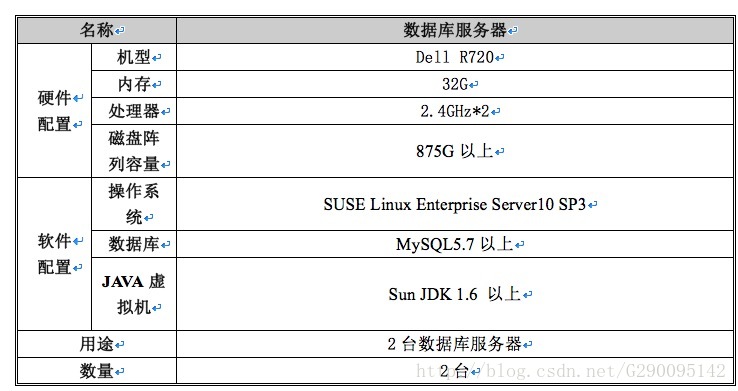Click the Sun JDK 1.6 以上 cell
The height and width of the screenshot is (391, 738).
(455, 294)
